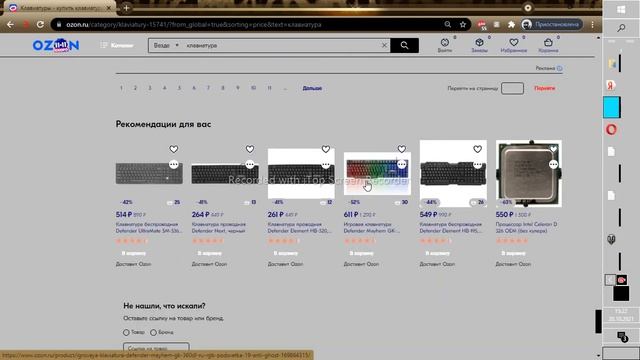Go back with browser back arrow
Screen dimensions: 640x360
(x=10, y=24)
